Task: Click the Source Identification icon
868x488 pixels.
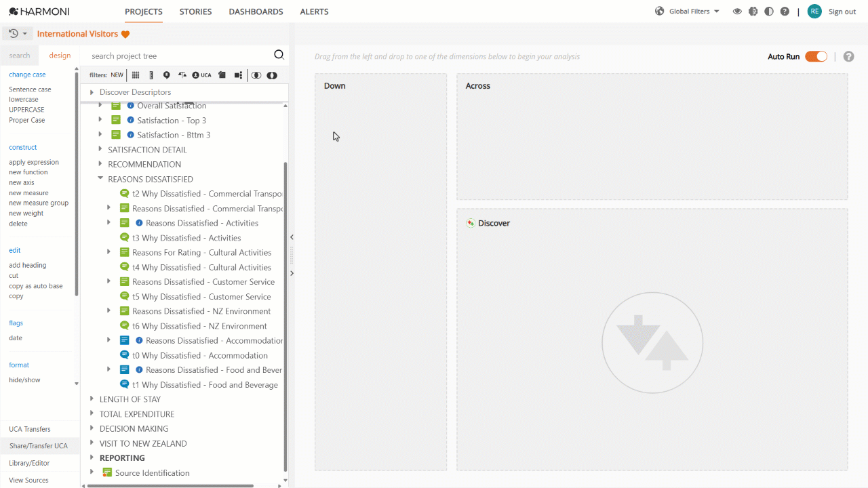Action: pyautogui.click(x=107, y=472)
